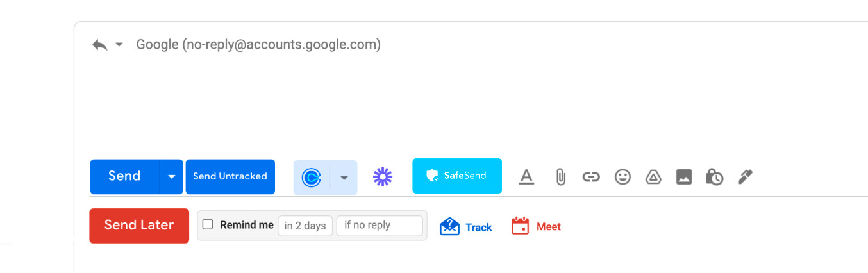Expand the reply type dropdown arrow

[119, 45]
